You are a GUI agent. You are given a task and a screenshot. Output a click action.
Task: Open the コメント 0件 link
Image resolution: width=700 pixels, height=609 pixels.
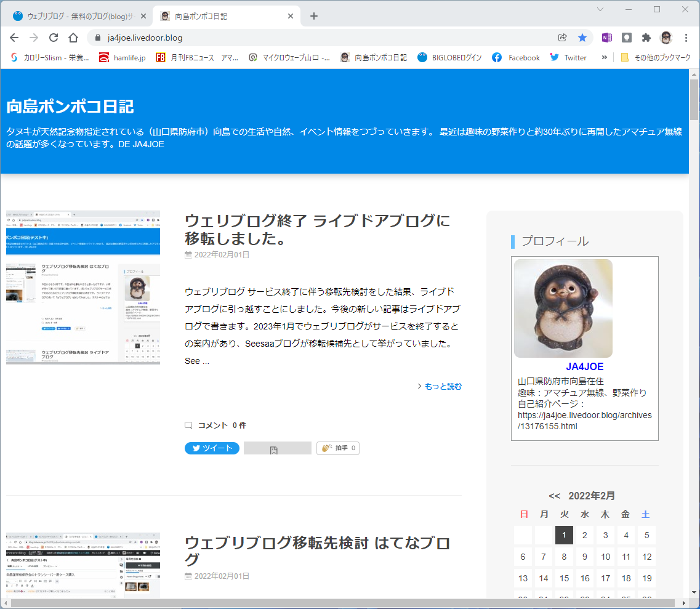click(x=215, y=425)
